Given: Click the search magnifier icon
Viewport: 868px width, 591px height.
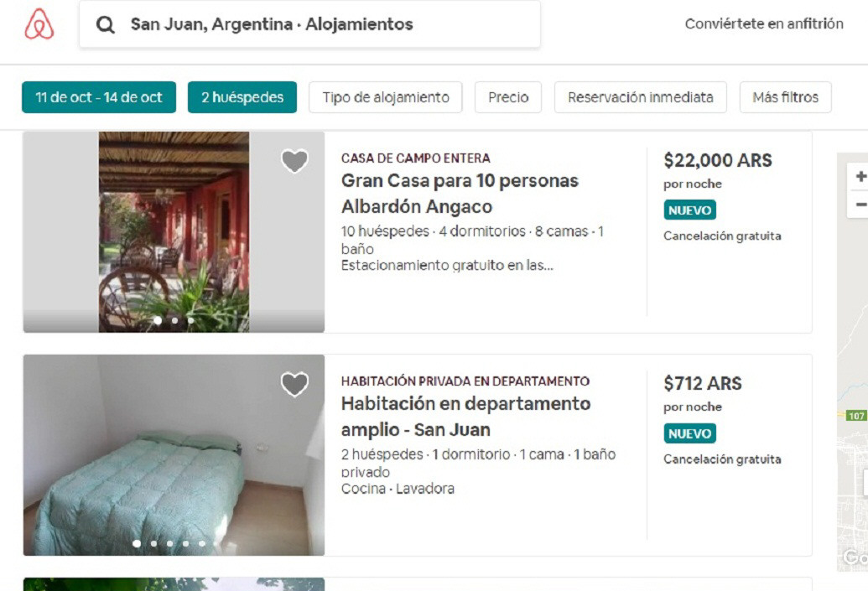Looking at the screenshot, I should pyautogui.click(x=105, y=24).
